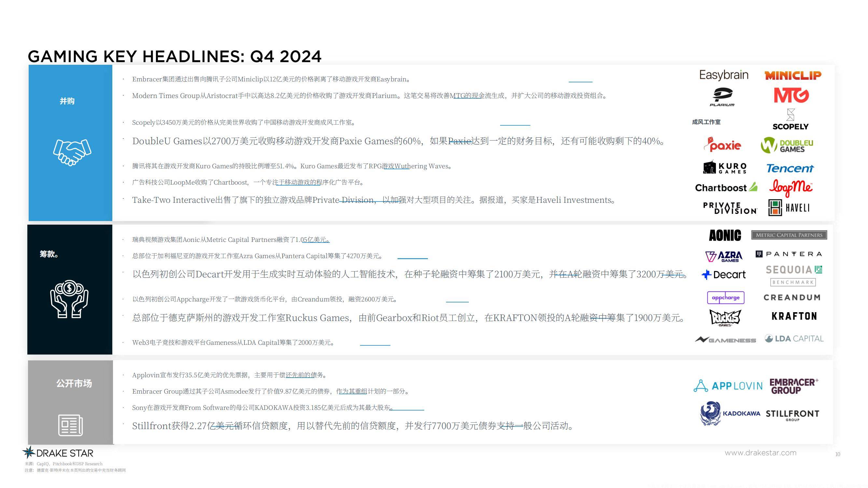Select the Krafton logo
868x488 pixels.
[x=794, y=316]
